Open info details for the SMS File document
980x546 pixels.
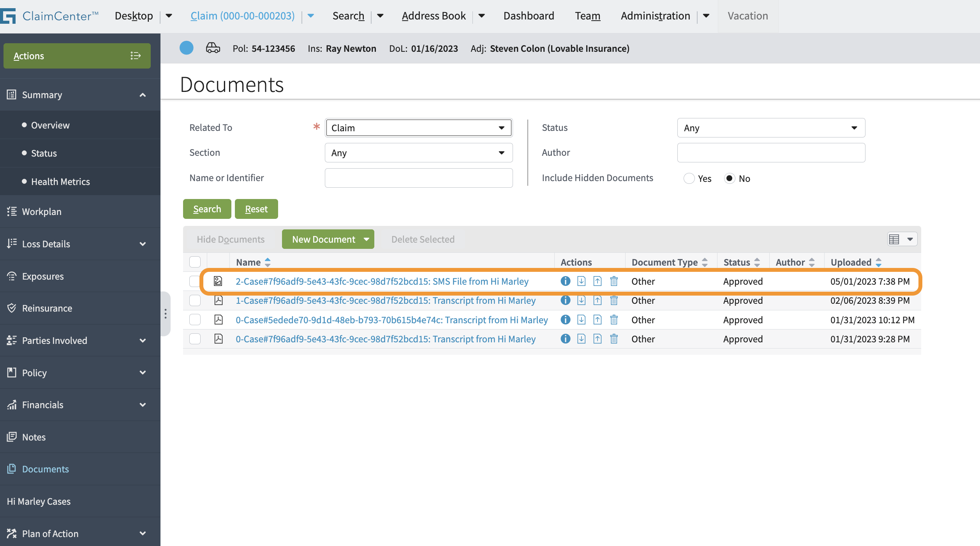(565, 281)
